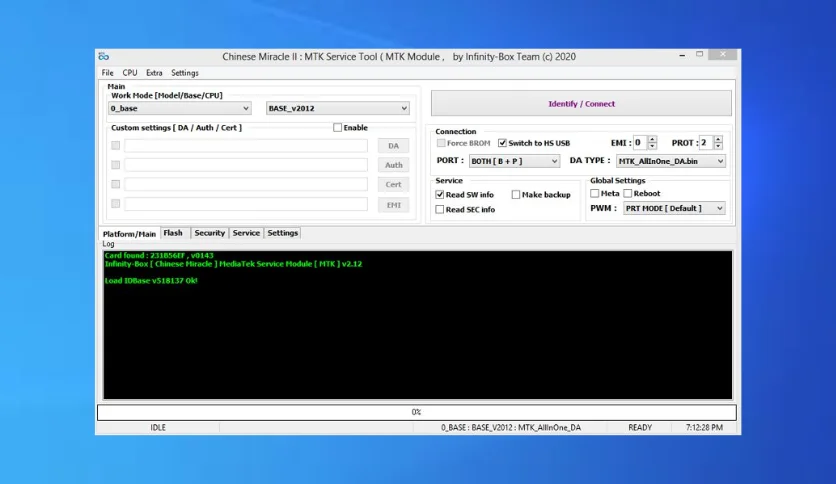Expand the PWM dropdown PRT MODE [ Default ]
The width and height of the screenshot is (836, 484).
[x=674, y=208]
